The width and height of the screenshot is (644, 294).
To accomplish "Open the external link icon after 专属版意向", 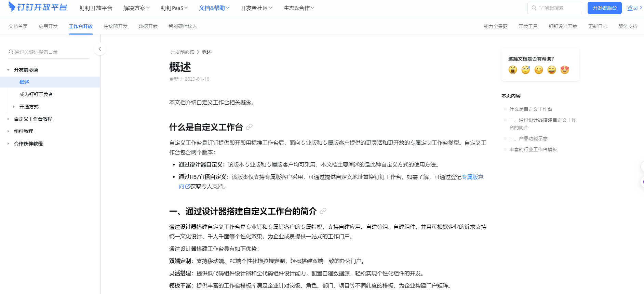I will pos(187,187).
